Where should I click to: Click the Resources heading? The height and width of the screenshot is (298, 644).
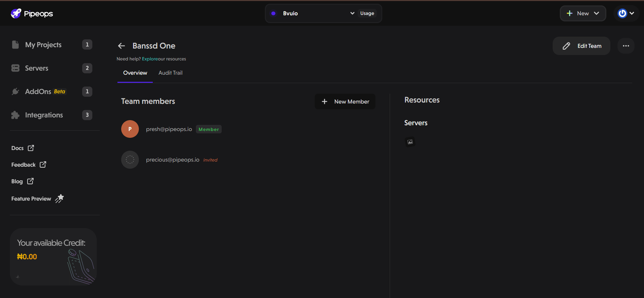pyautogui.click(x=422, y=100)
